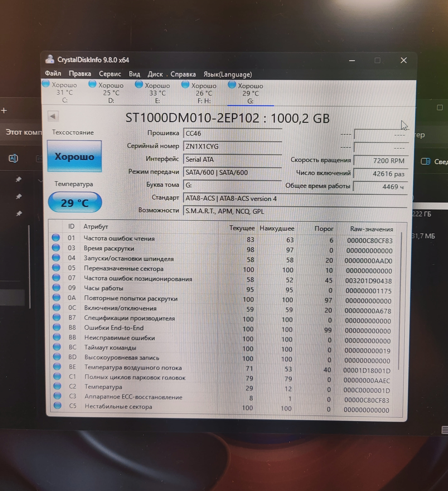Open the Справка menu
The height and width of the screenshot is (491, 448).
[183, 74]
